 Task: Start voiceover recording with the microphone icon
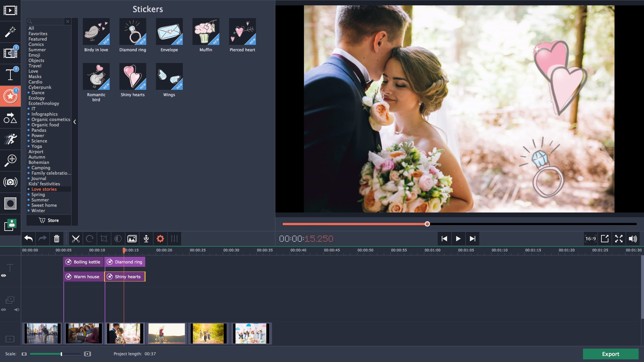pos(146,239)
